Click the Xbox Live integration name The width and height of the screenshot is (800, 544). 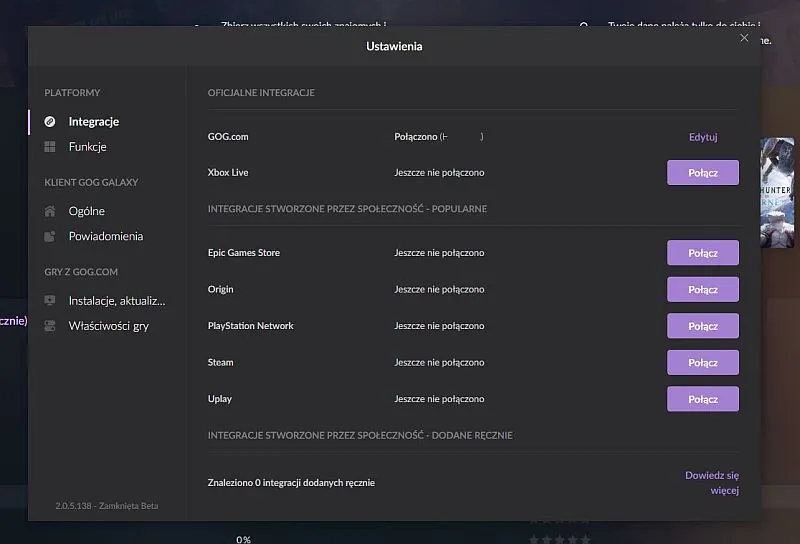tap(228, 172)
